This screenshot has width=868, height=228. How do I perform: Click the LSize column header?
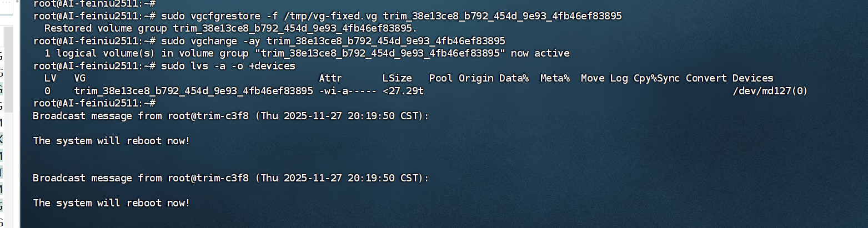(397, 78)
